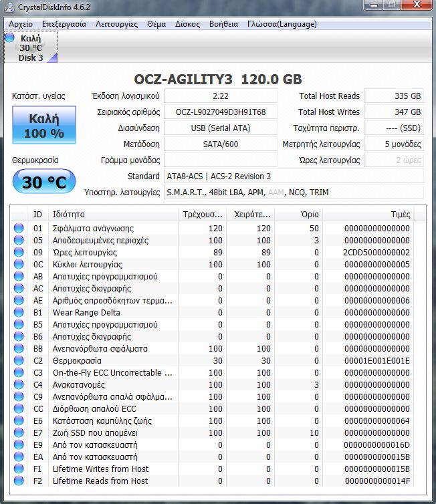
Task: Click the Όριο column header
Action: point(299,215)
